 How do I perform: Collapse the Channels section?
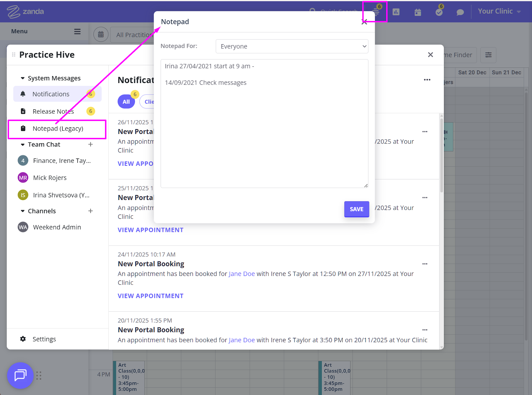(23, 211)
